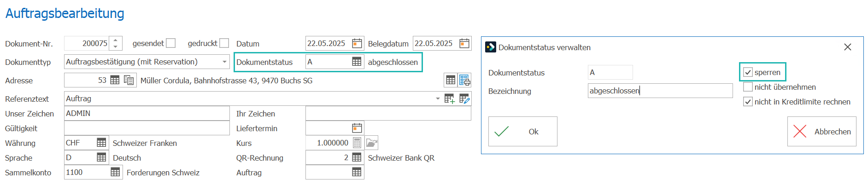Open the Kurs calculator icon

pyautogui.click(x=357, y=143)
